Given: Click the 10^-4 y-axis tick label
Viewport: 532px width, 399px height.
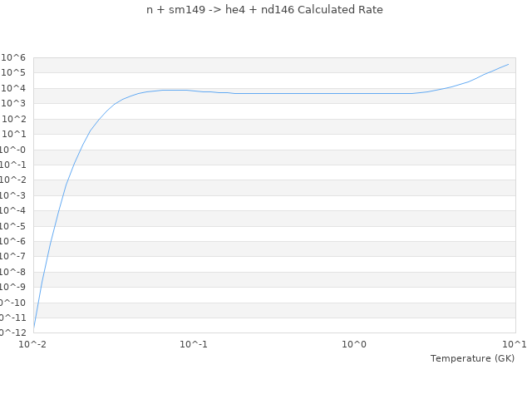Looking at the screenshot, I should point(13,210).
